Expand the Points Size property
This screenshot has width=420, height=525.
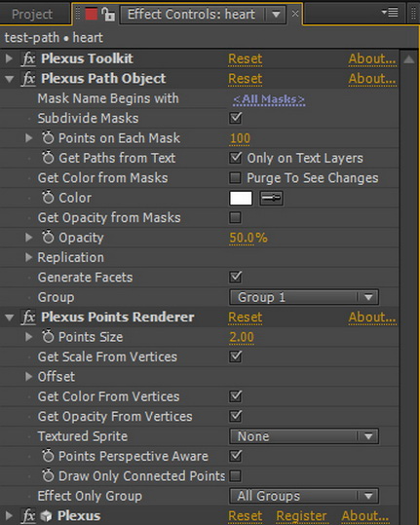click(x=29, y=336)
